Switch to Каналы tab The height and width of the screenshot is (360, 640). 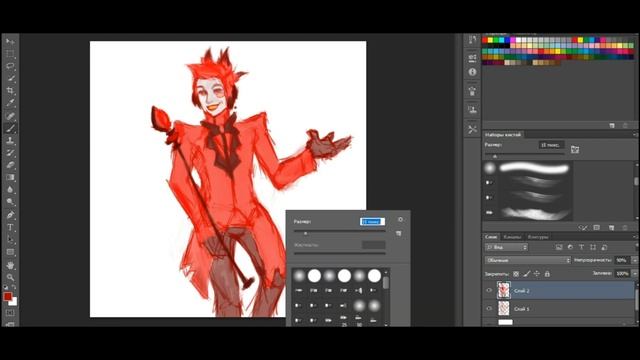[x=512, y=237]
